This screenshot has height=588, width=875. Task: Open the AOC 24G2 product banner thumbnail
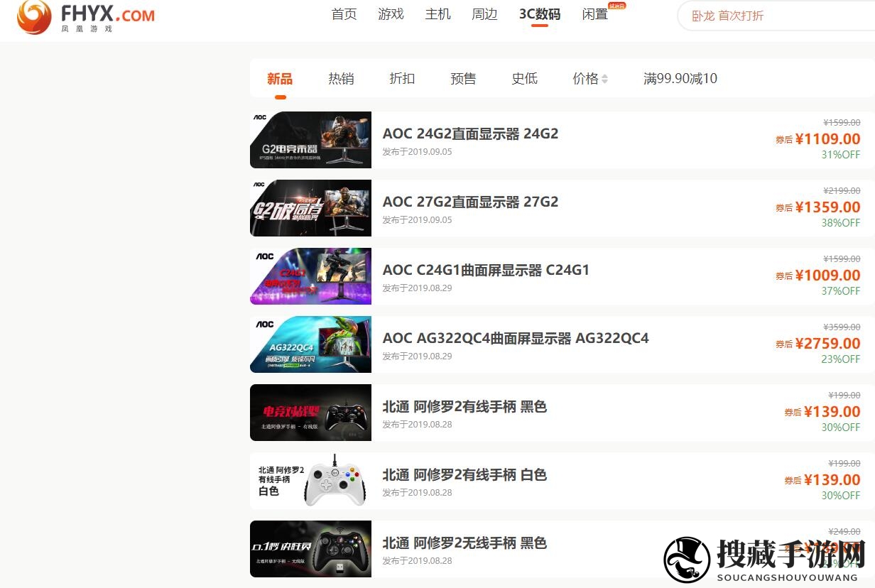coord(310,140)
